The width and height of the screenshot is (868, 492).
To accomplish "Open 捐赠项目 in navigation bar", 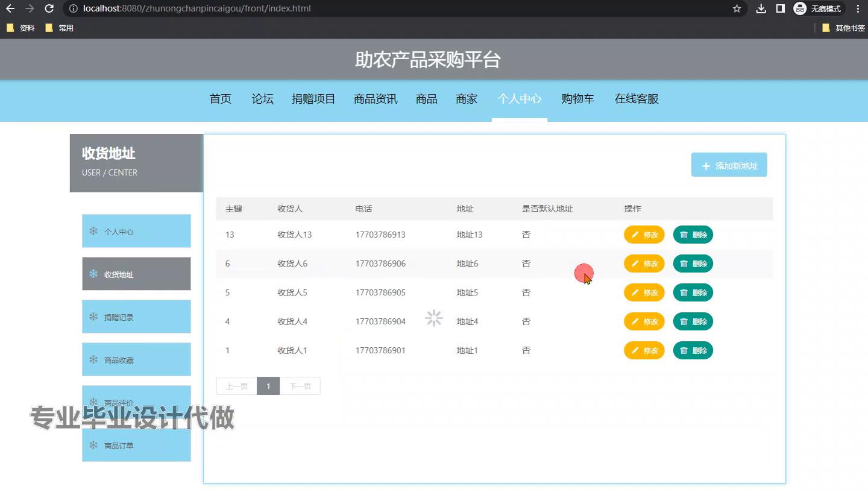I will [x=313, y=99].
